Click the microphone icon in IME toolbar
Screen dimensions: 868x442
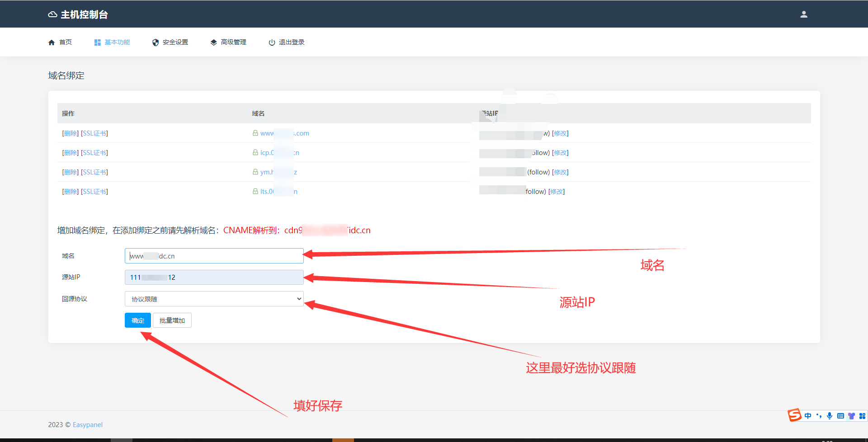[x=829, y=416]
